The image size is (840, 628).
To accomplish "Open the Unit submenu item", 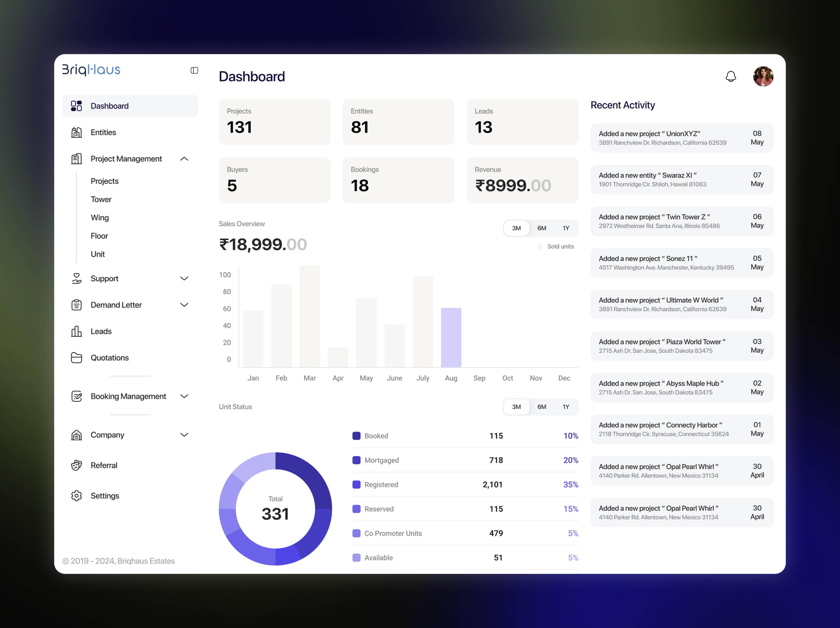I will 98,254.
